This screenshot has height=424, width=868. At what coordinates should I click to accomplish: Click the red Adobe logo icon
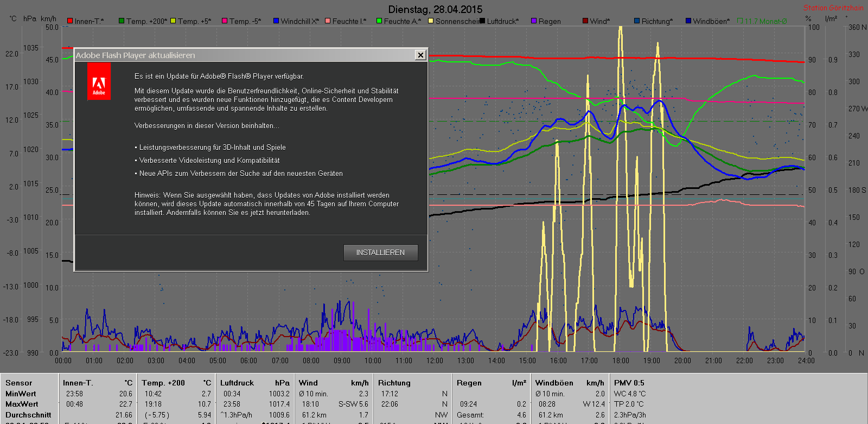(x=99, y=81)
